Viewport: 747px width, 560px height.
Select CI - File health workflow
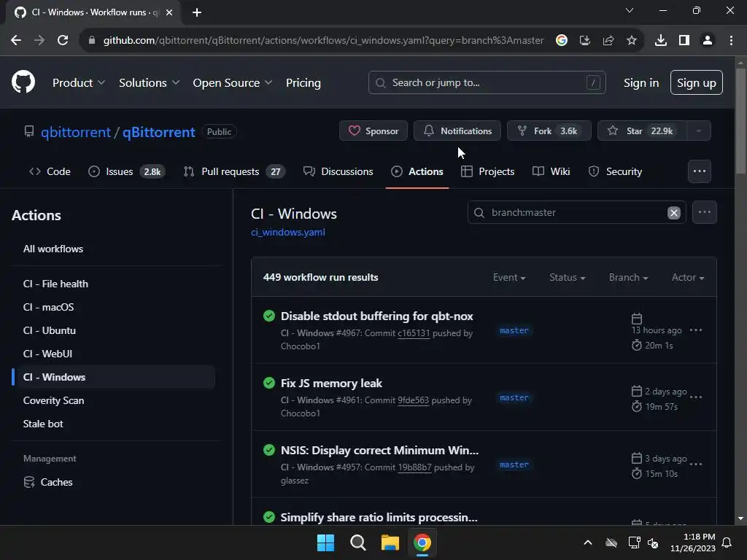click(55, 284)
